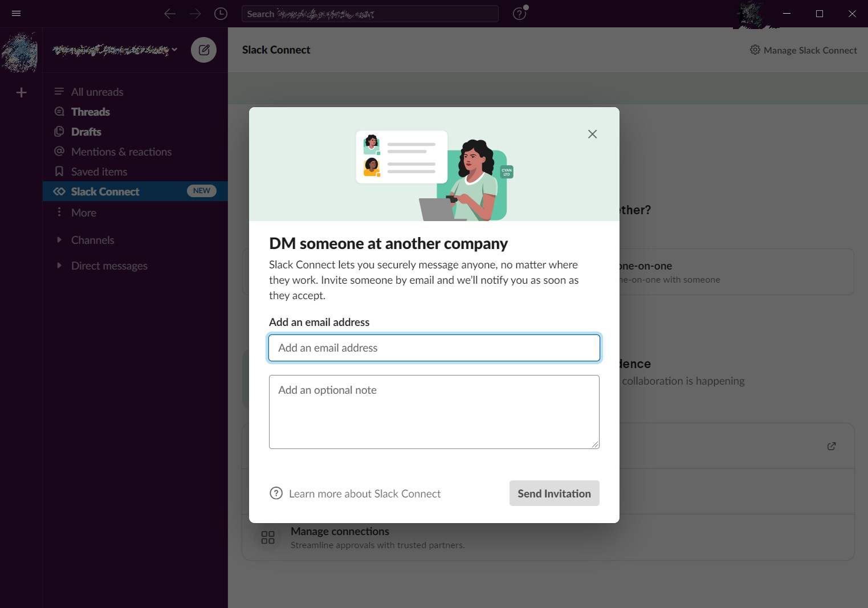Click the all unreads list icon
The width and height of the screenshot is (868, 608).
click(59, 91)
